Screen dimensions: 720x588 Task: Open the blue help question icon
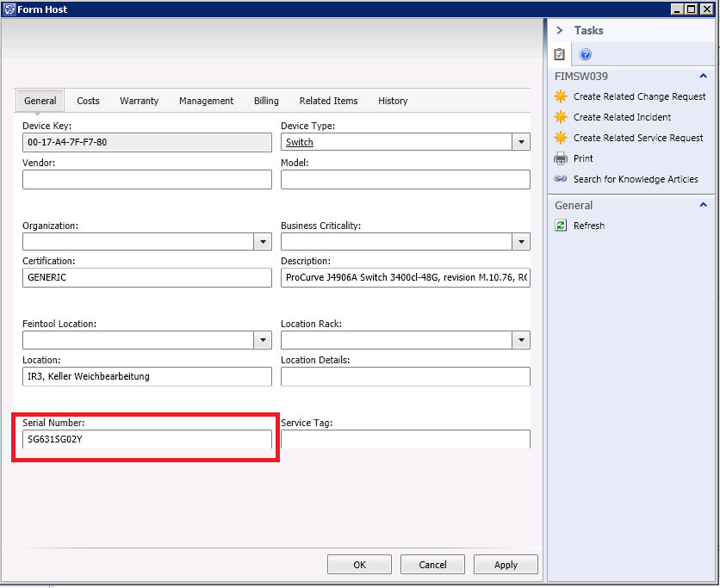585,54
